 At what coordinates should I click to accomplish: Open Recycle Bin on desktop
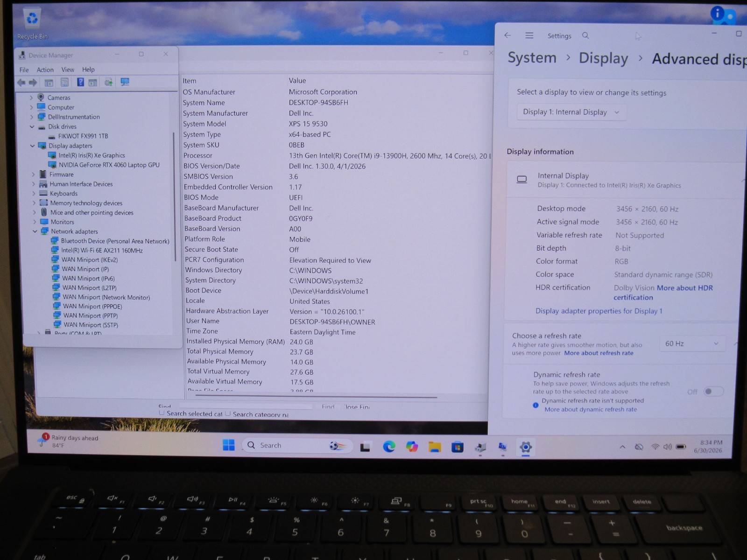[32, 24]
